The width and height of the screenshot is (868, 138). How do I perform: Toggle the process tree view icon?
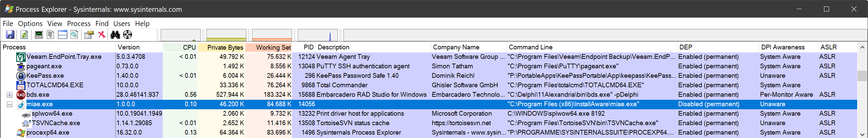[x=50, y=34]
